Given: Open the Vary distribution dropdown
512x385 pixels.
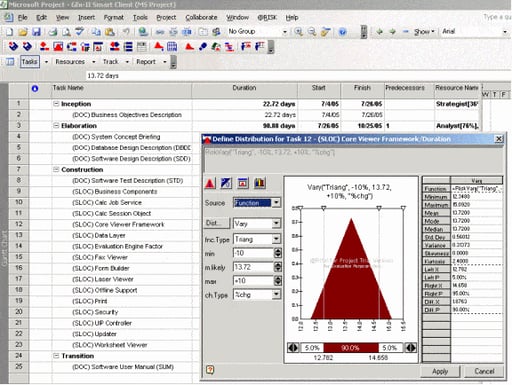Looking at the screenshot, I should 276,223.
